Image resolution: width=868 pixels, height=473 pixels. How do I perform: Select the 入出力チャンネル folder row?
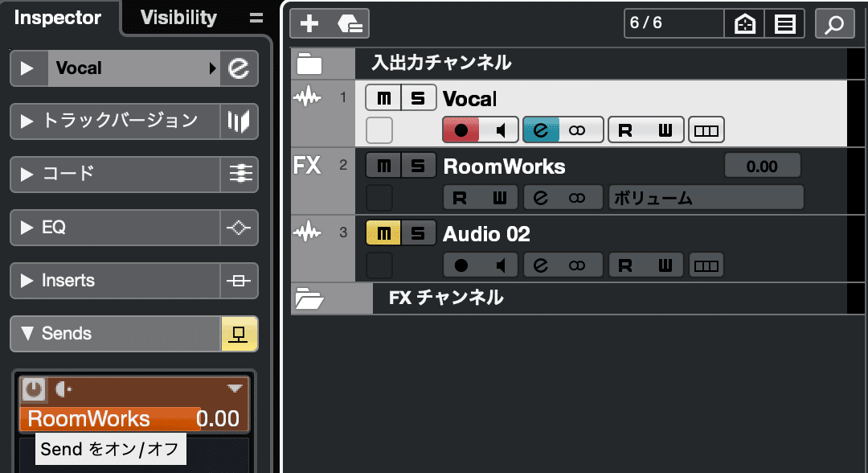point(600,63)
